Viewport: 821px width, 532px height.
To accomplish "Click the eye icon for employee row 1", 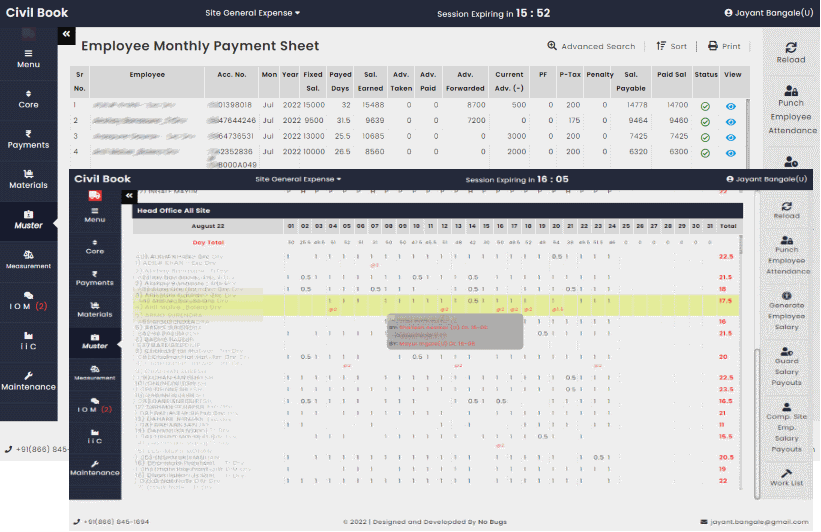I will [731, 105].
